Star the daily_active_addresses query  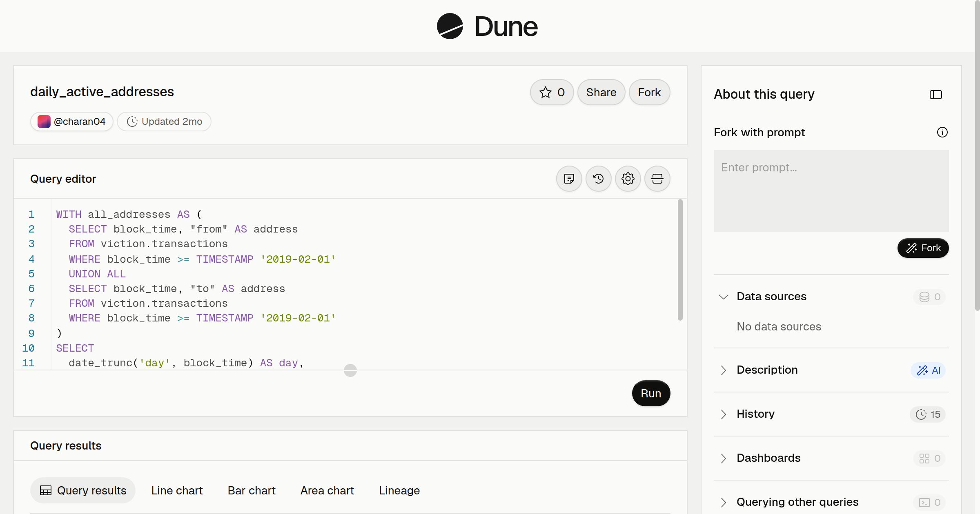552,92
